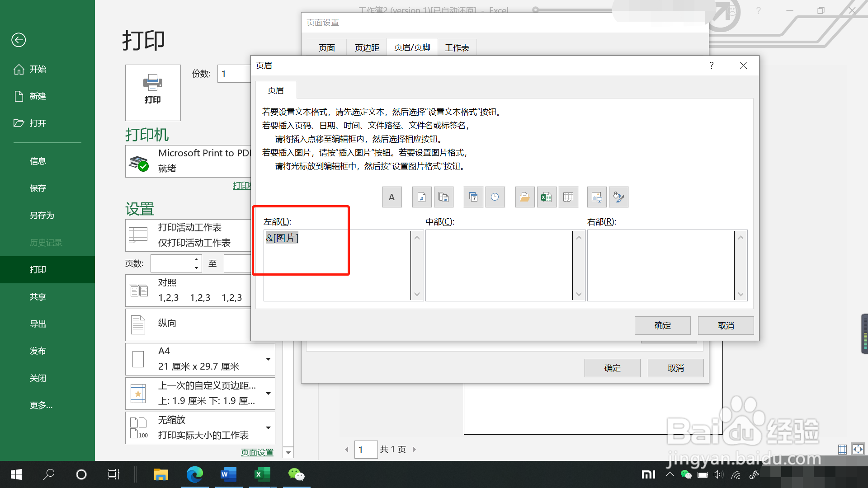
Task: Open the 页面设置 link
Action: 257,452
